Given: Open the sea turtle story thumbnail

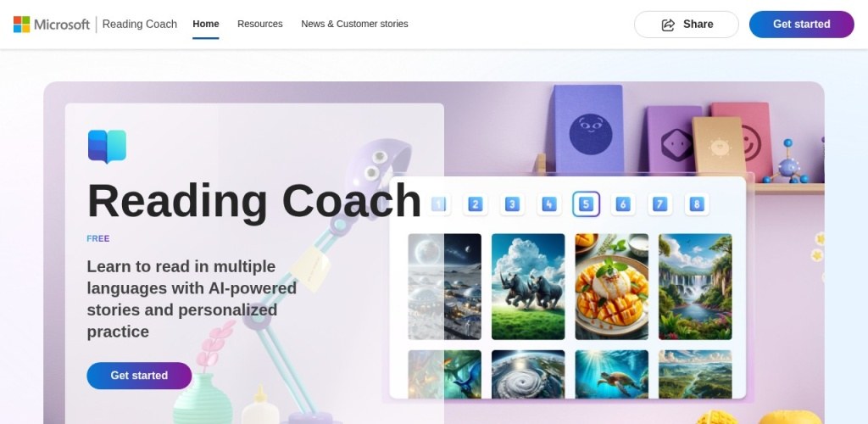Looking at the screenshot, I should [612, 374].
